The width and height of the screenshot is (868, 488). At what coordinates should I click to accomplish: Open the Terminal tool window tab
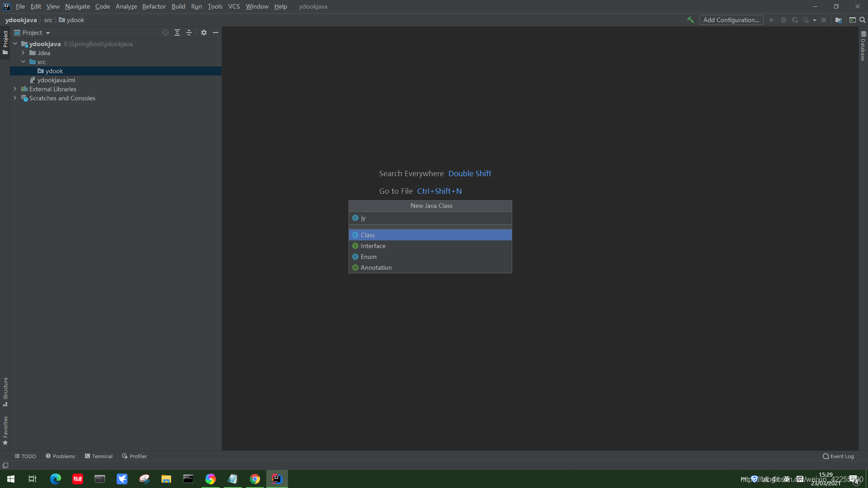point(99,456)
